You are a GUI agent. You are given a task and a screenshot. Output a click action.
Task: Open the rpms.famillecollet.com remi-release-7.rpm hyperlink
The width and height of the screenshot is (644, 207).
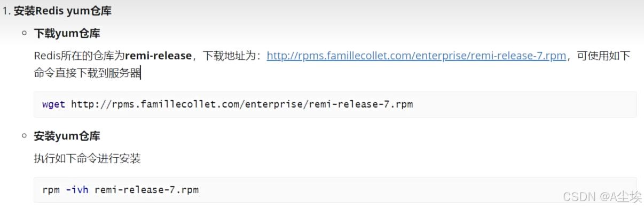[x=416, y=56]
